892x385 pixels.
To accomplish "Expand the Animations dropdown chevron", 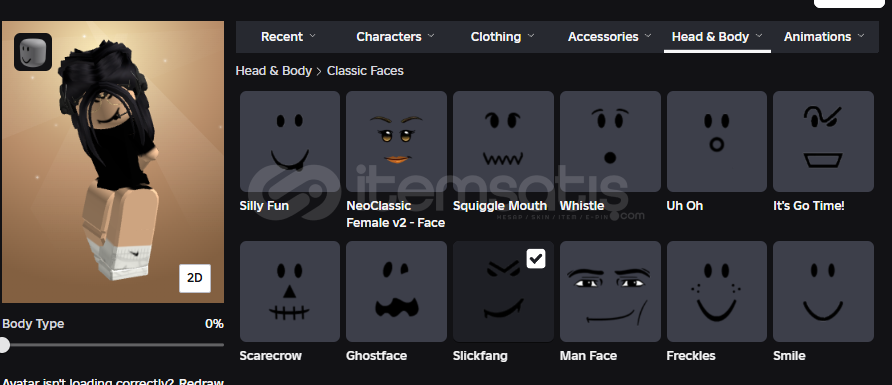I will pyautogui.click(x=861, y=36).
